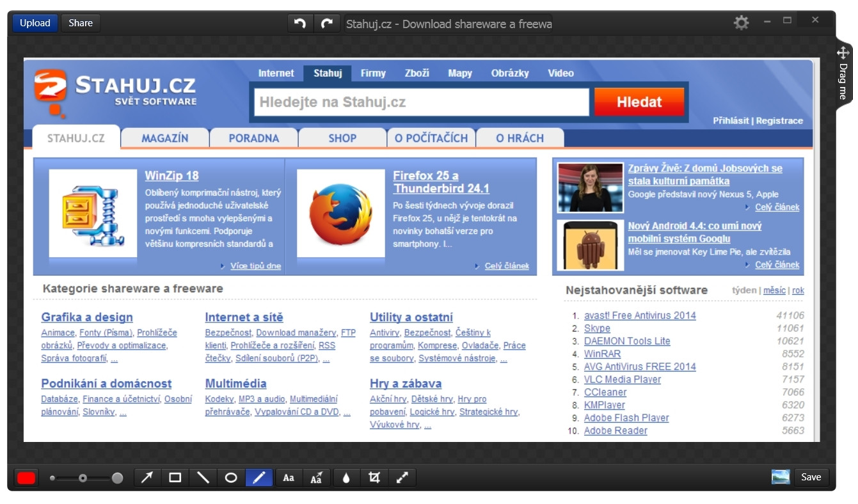858x504 pixels.
Task: Open the Obrázky top navigation tab
Action: pos(510,73)
